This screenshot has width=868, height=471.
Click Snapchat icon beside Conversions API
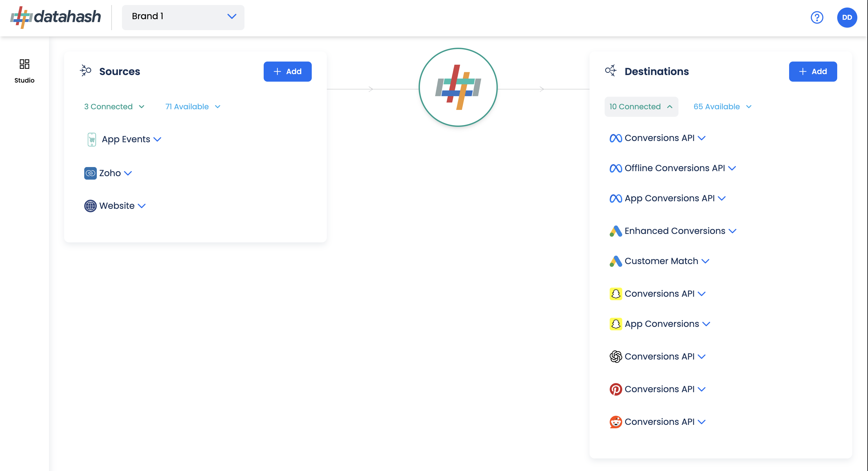tap(616, 294)
